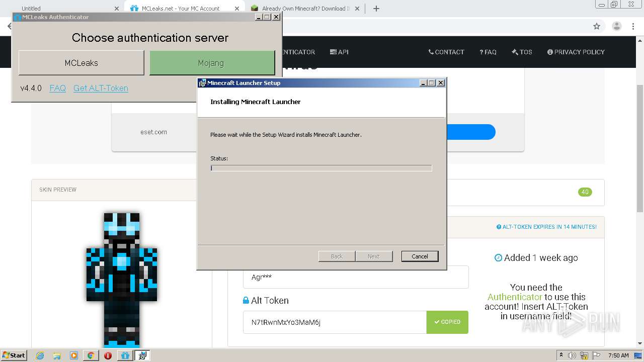Screen dimensions: 644x362
Task: Click the eset.com ad text
Action: click(x=153, y=132)
